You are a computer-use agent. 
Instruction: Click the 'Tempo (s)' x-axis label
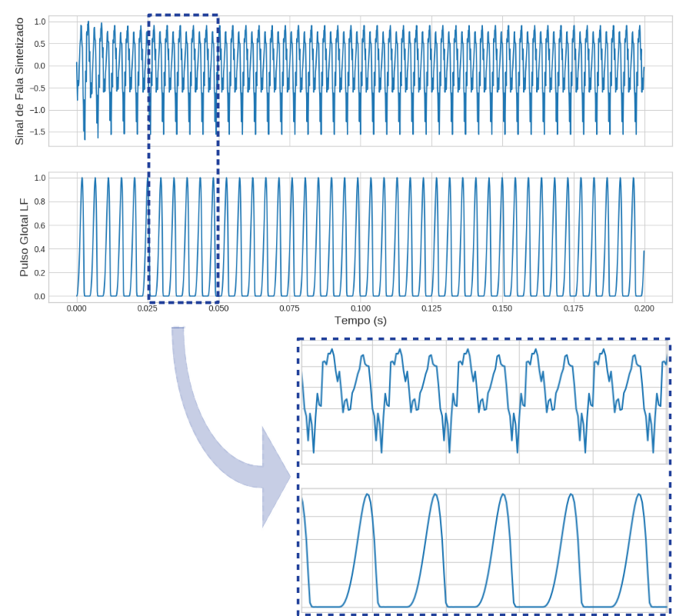point(360,320)
